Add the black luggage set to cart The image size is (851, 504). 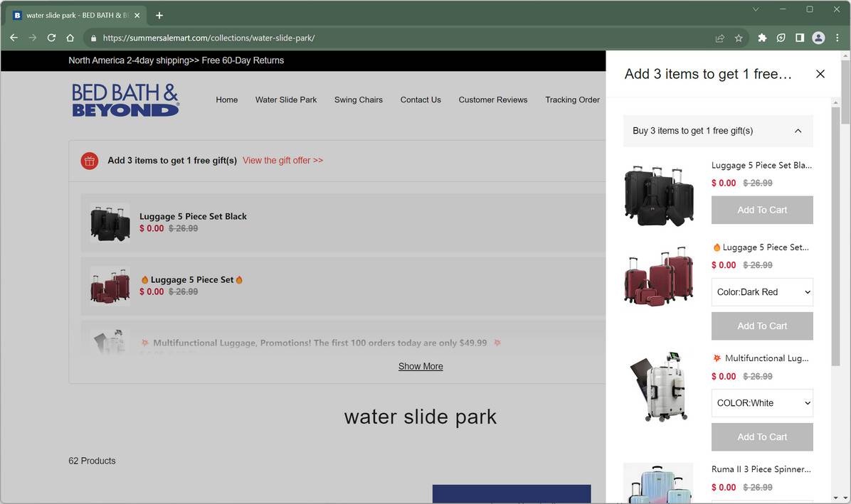click(762, 210)
